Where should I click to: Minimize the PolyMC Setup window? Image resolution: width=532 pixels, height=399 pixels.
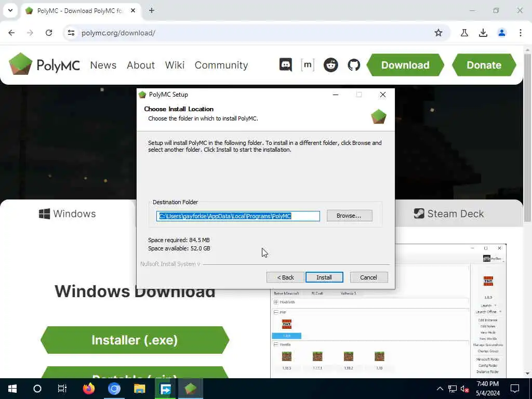point(336,95)
